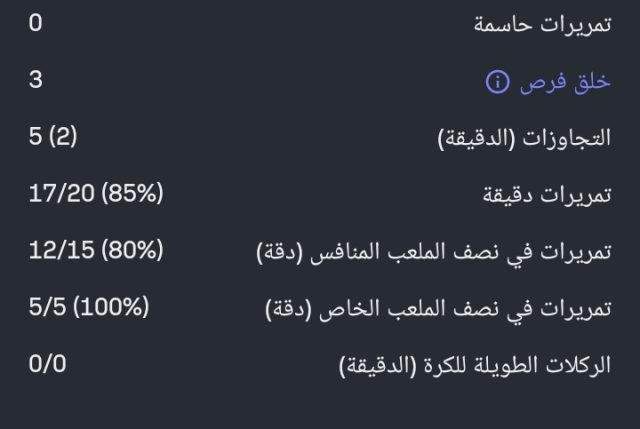Click the (100%) accuracy percentage
640x429 pixels.
[x=110, y=307]
